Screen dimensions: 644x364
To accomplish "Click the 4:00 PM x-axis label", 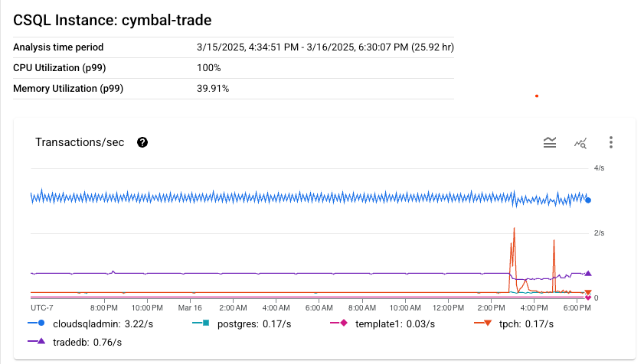I will click(x=534, y=307).
